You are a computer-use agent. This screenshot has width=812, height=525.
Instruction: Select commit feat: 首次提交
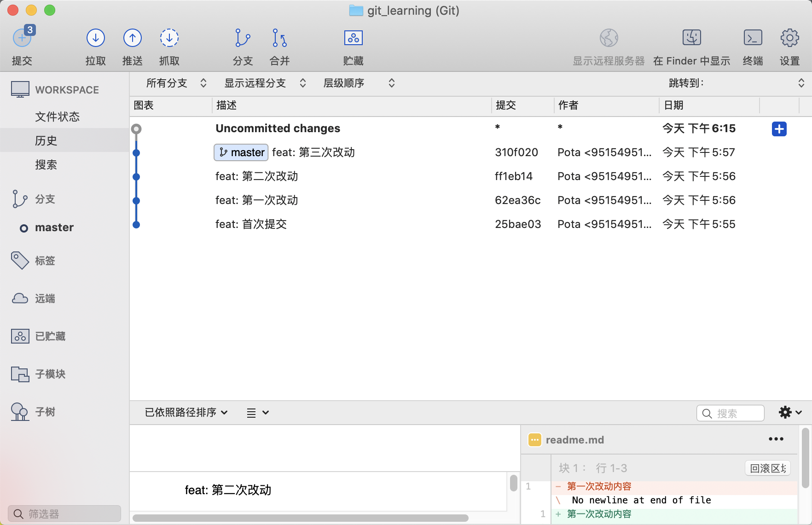[470, 224]
